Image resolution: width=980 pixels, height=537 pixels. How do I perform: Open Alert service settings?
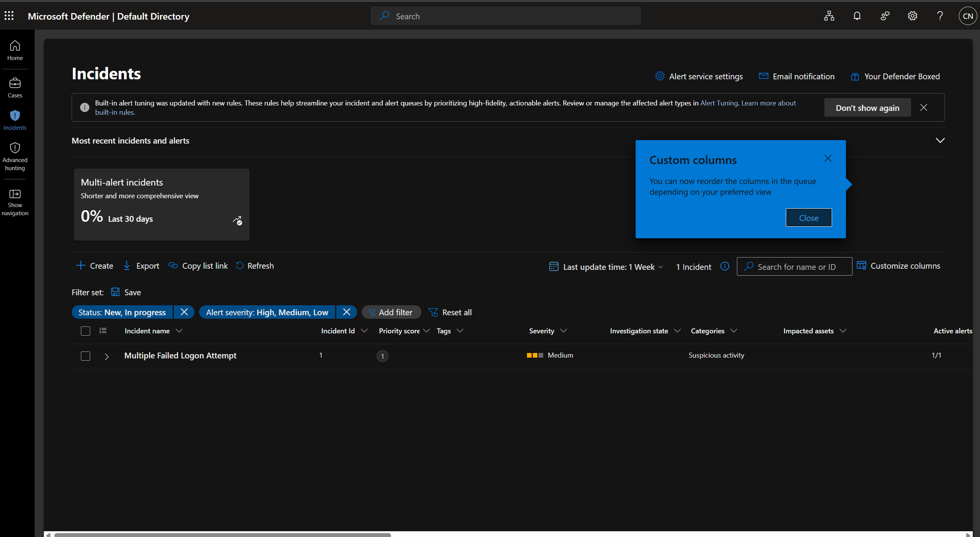699,76
